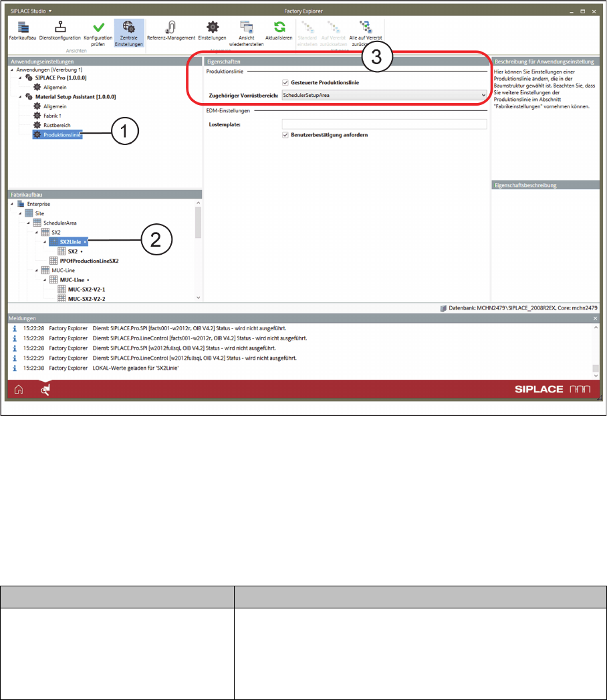Click Enterprise building icon in tree
Image resolution: width=607 pixels, height=700 pixels.
(21, 204)
